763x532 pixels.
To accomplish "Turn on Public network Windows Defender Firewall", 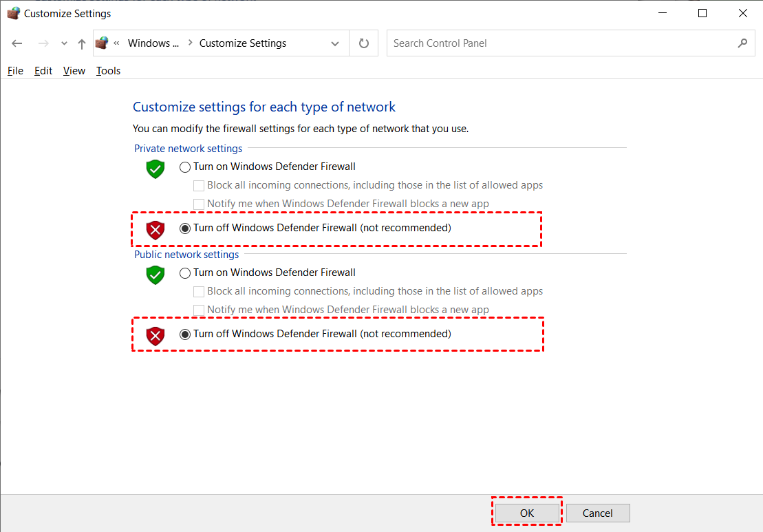I will pyautogui.click(x=185, y=273).
